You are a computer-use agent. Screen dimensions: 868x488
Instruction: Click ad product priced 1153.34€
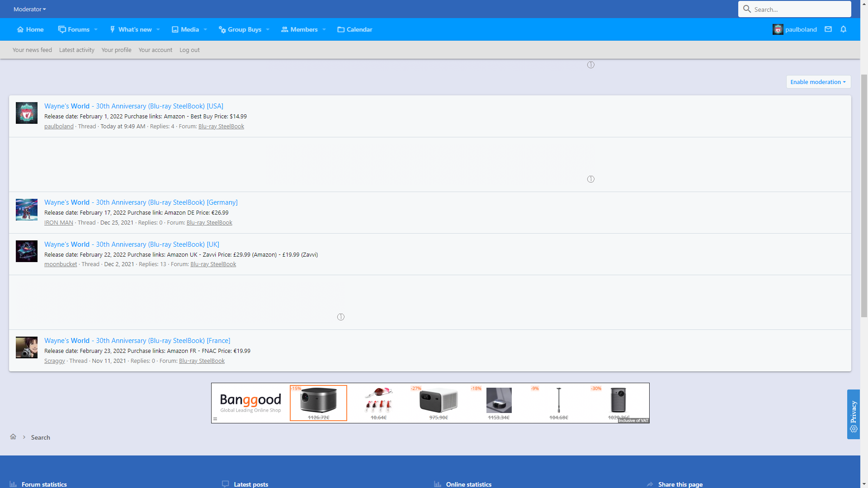point(499,403)
